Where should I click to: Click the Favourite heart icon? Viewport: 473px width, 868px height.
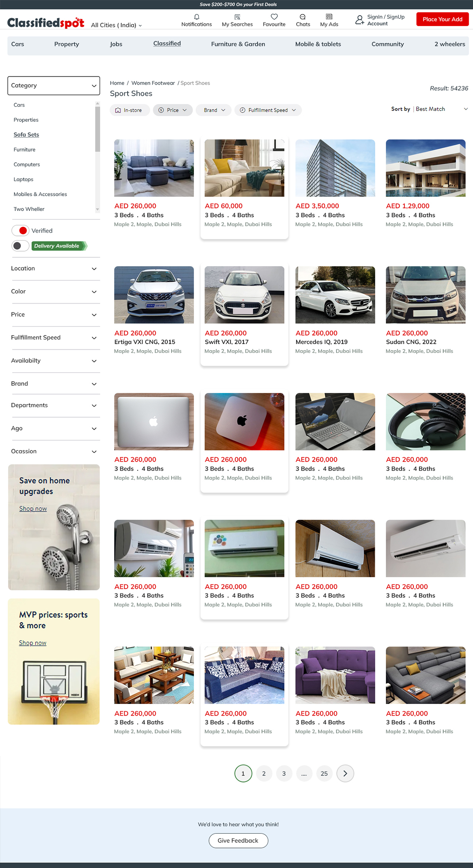tap(274, 17)
